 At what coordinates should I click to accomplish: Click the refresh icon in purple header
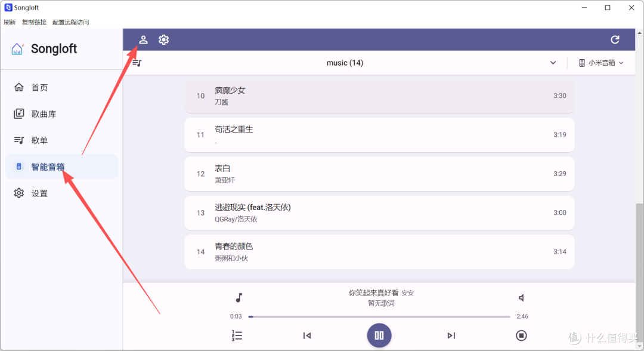[614, 39]
